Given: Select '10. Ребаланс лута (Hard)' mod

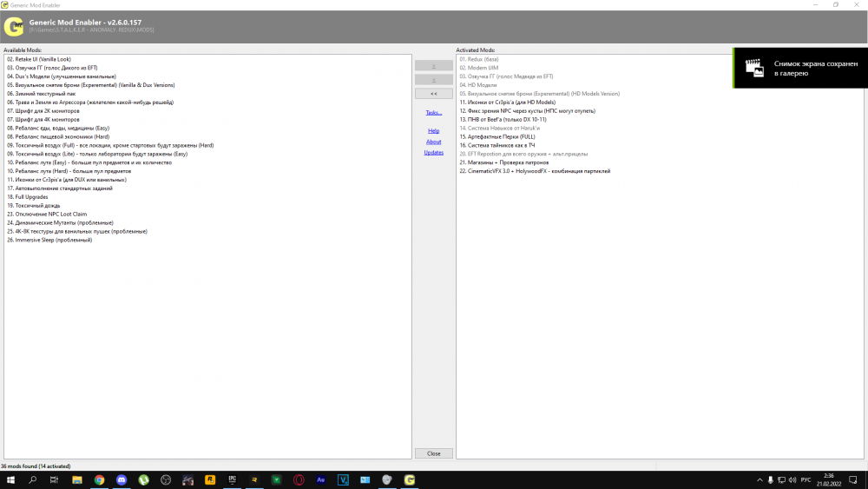Looking at the screenshot, I should (x=69, y=171).
